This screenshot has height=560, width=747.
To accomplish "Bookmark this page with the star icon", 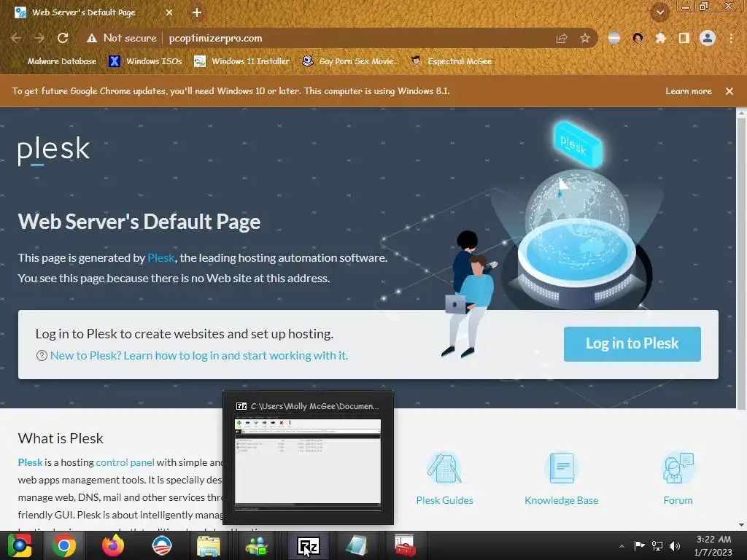I will pyautogui.click(x=585, y=38).
